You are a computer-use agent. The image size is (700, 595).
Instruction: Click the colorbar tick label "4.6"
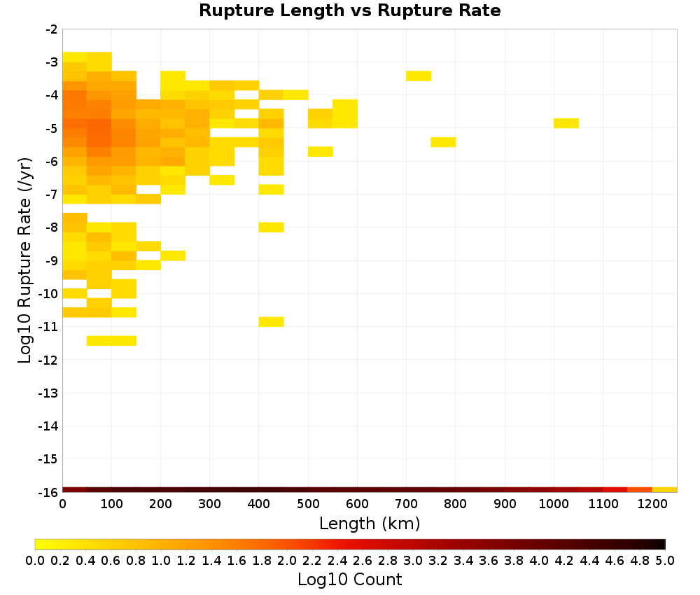pos(615,560)
